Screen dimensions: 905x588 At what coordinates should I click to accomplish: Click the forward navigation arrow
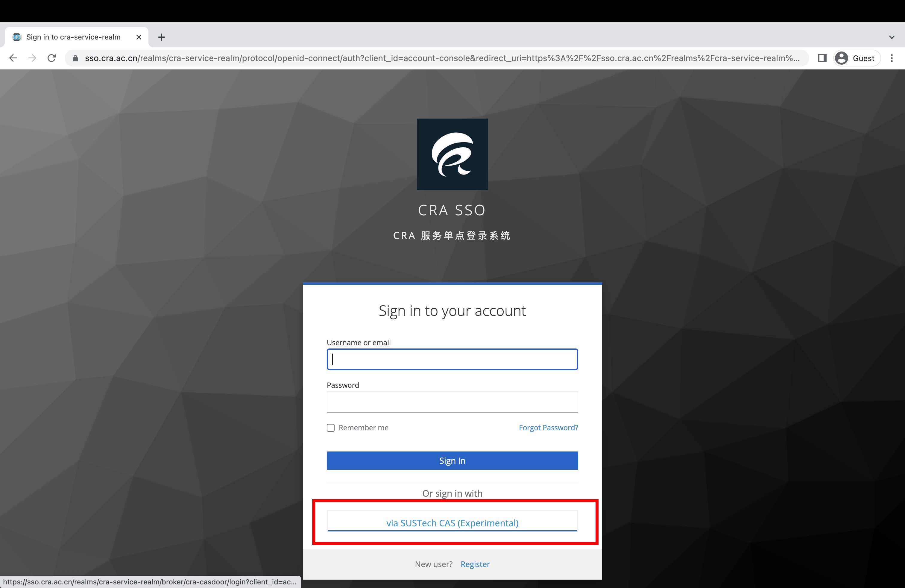click(32, 58)
